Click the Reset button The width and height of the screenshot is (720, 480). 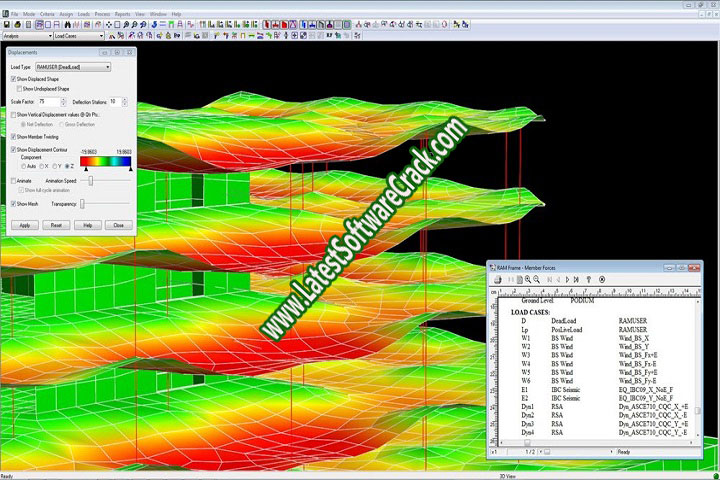tap(56, 225)
